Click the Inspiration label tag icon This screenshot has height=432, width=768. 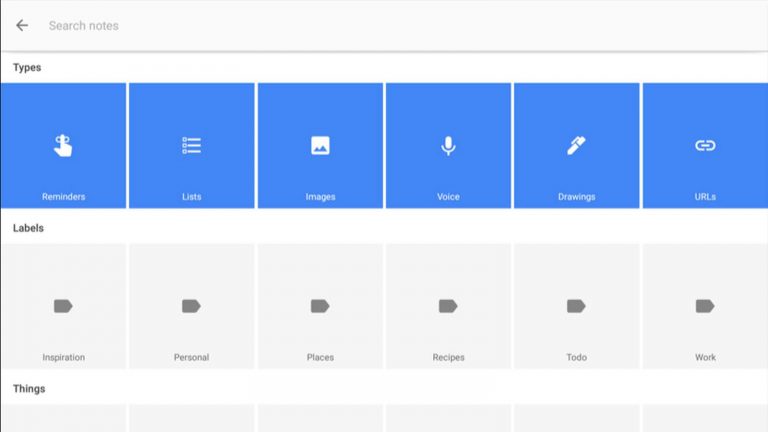point(63,306)
